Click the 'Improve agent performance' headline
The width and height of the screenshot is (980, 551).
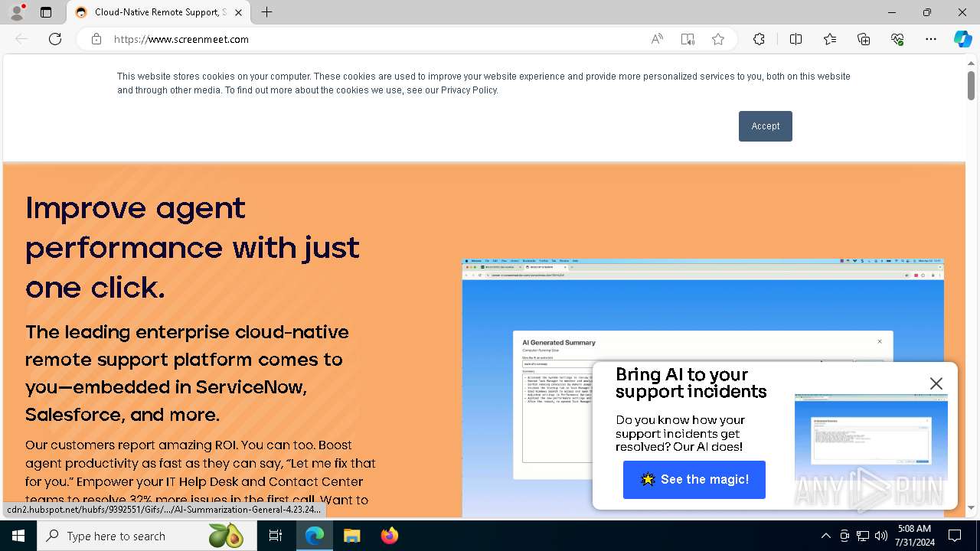[x=192, y=247]
